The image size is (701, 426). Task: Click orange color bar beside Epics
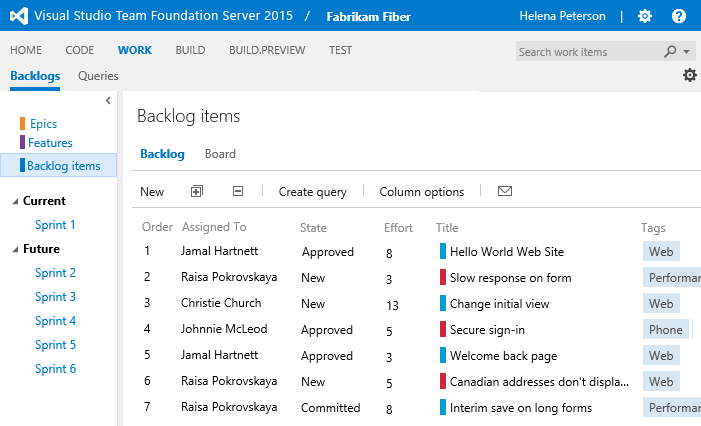point(22,123)
